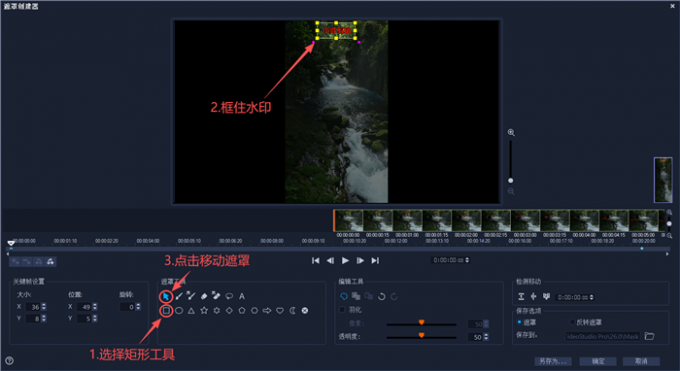The image size is (680, 371).
Task: Click the position Y stepper arrows
Action: click(x=95, y=319)
